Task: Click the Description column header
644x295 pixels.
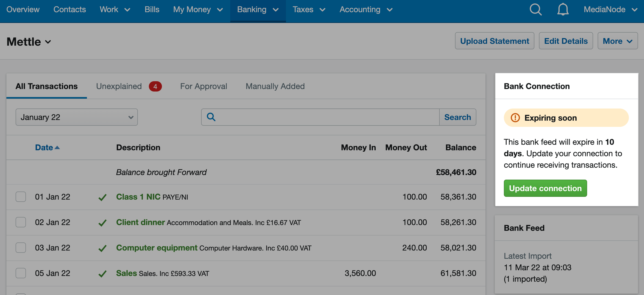Action: click(138, 147)
